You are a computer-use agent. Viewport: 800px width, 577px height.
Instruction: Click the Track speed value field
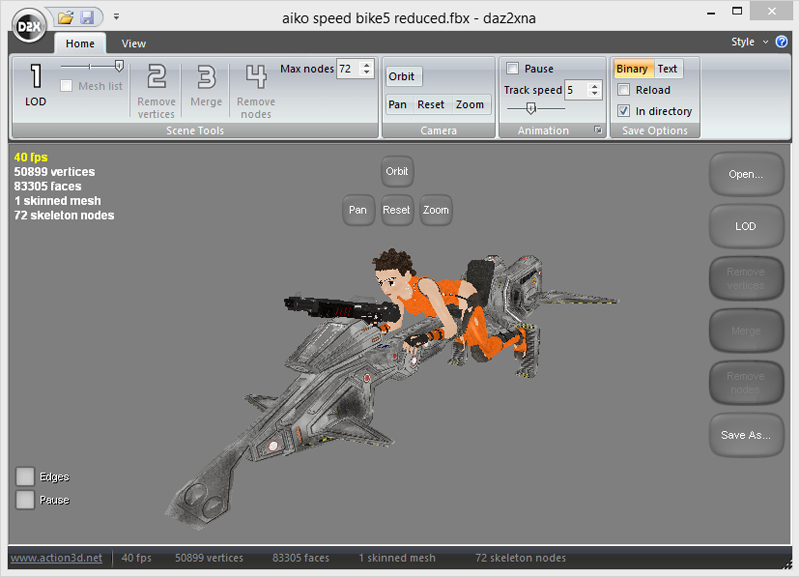coord(576,90)
